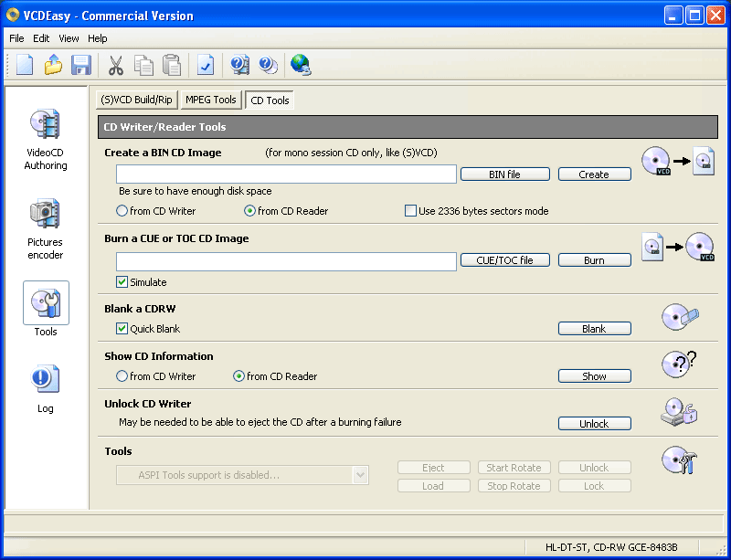Click the Lock button
731x560 pixels.
click(x=595, y=486)
